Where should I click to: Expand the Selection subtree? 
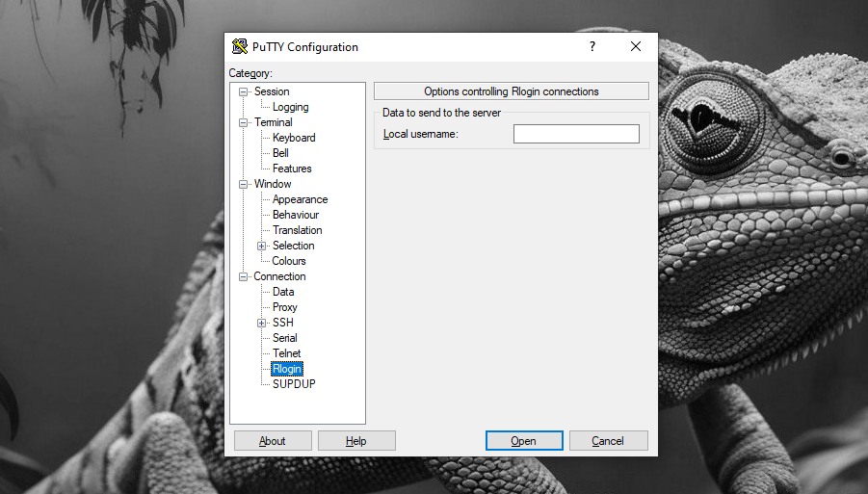(x=261, y=246)
